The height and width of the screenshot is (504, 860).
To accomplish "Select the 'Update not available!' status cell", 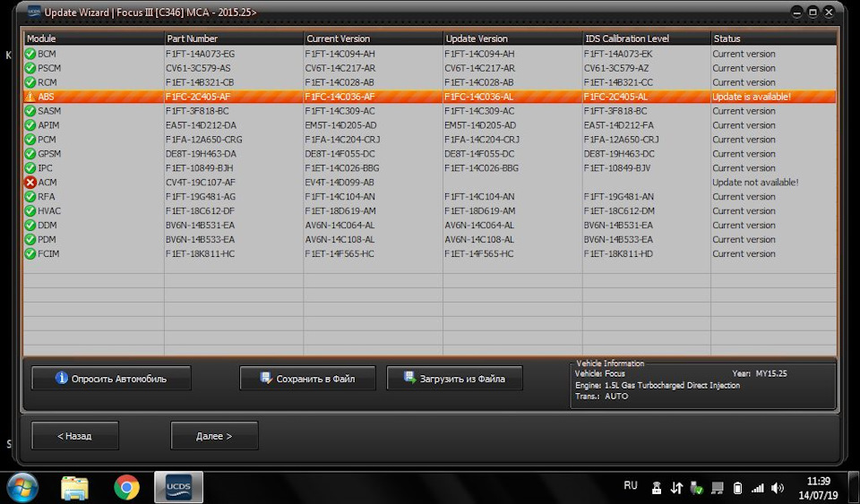I will 755,183.
